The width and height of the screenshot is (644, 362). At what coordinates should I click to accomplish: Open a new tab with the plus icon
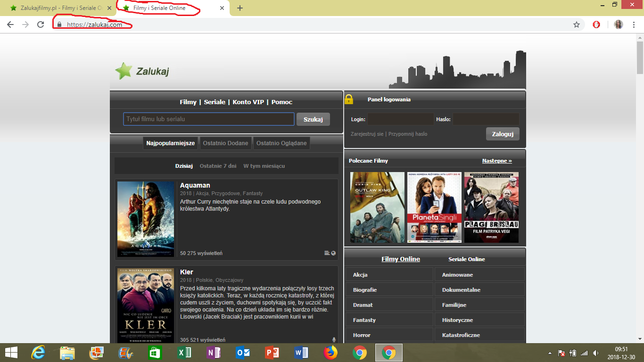click(240, 8)
